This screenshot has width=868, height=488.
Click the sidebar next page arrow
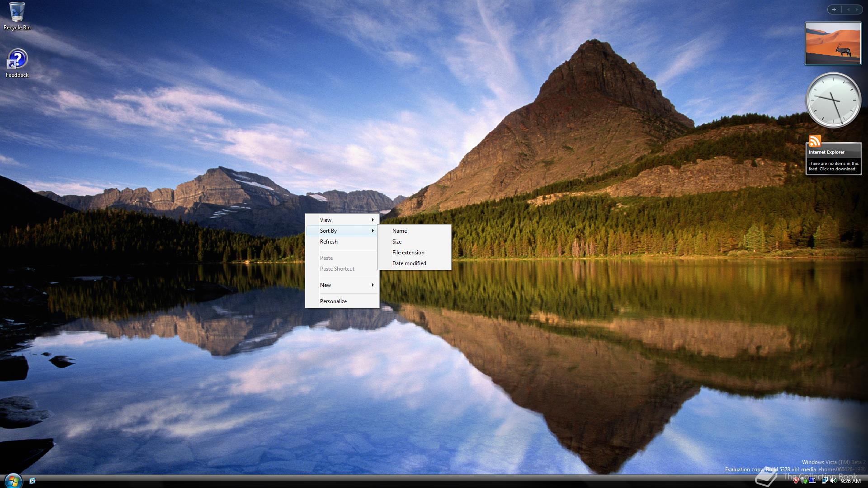tap(856, 9)
